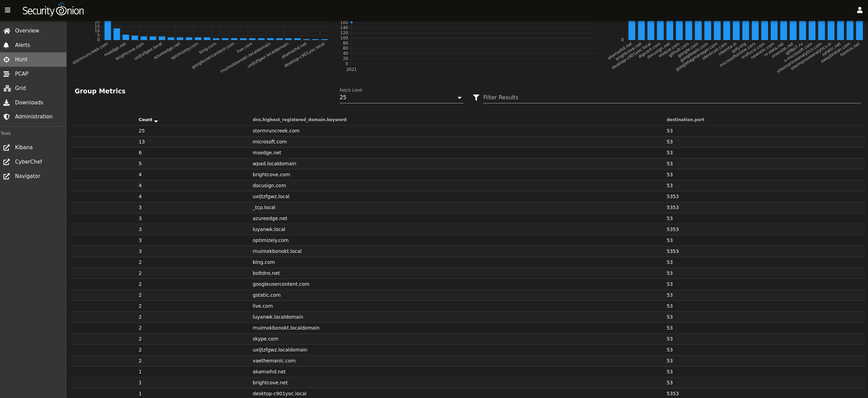Click _tcp.local domain cell
This screenshot has height=398, width=868.
tap(264, 207)
